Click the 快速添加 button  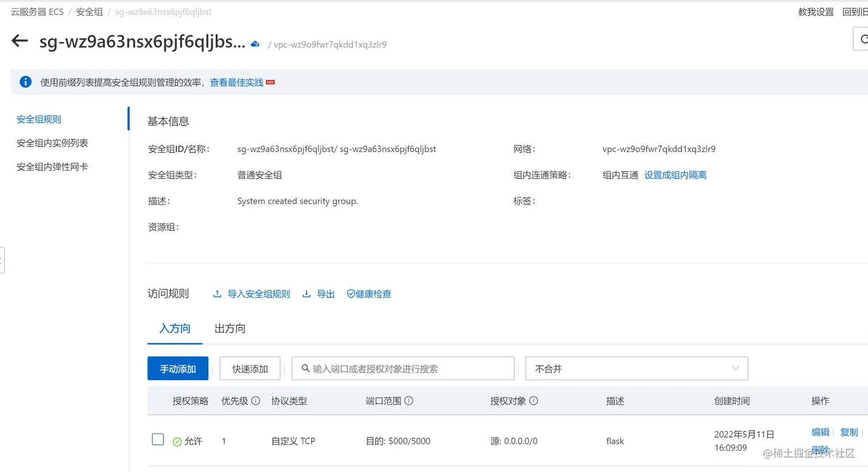250,368
